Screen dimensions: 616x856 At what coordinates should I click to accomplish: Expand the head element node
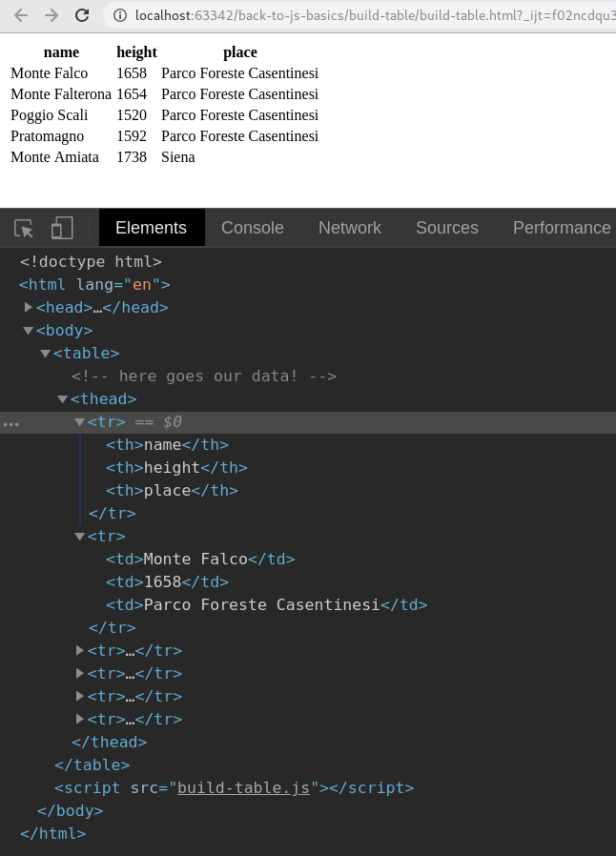(x=29, y=307)
